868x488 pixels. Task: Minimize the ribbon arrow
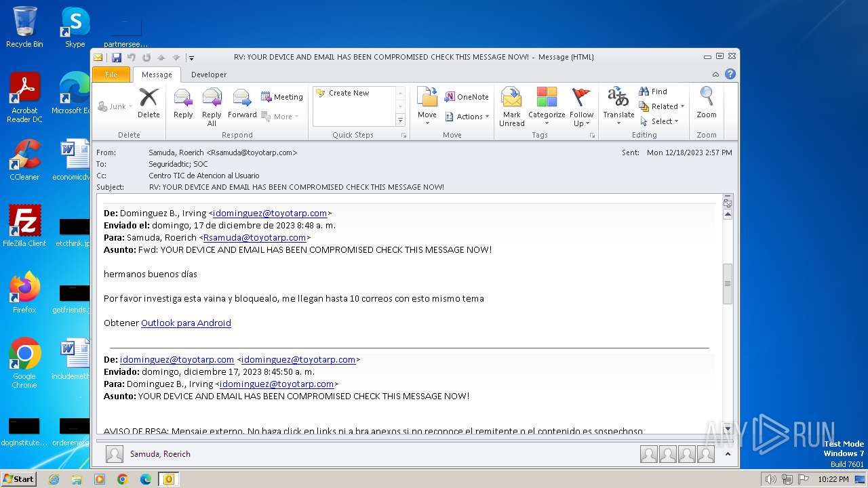[715, 75]
